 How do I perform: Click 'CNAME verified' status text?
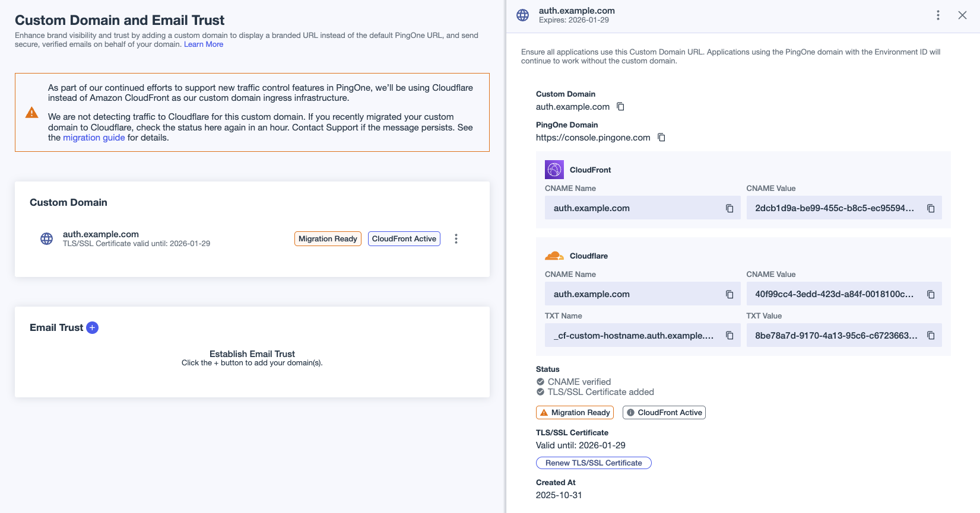[579, 382]
